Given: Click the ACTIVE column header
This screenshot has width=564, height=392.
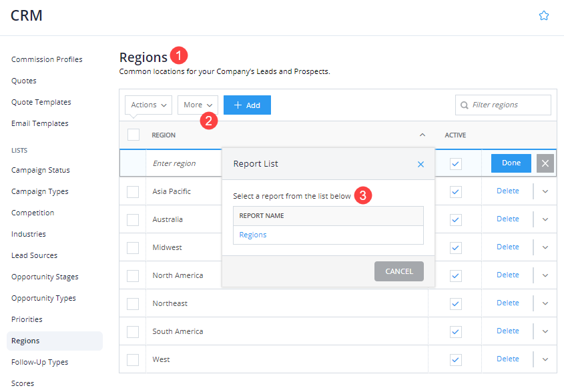Looking at the screenshot, I should (x=455, y=135).
